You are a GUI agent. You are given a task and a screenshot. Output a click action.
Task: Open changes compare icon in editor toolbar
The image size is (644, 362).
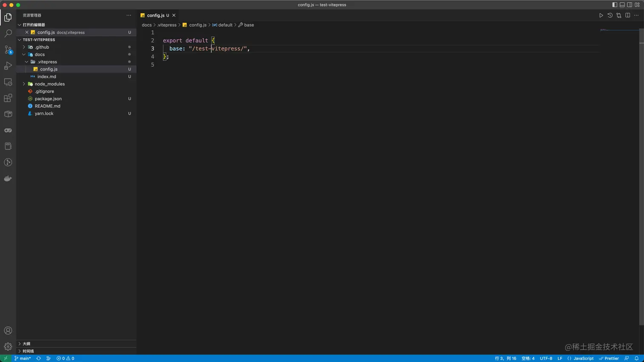point(619,15)
